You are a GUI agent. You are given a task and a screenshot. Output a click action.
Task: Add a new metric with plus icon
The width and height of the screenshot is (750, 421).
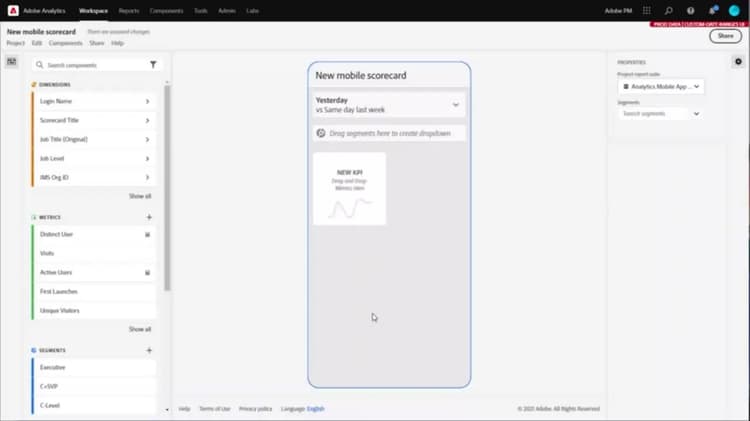pyautogui.click(x=149, y=217)
